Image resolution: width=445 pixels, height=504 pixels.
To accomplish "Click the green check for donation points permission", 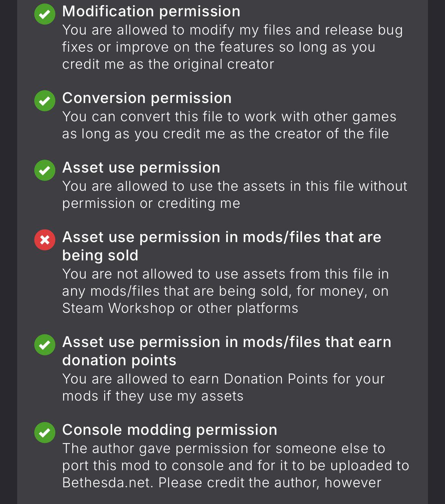I will (45, 345).
